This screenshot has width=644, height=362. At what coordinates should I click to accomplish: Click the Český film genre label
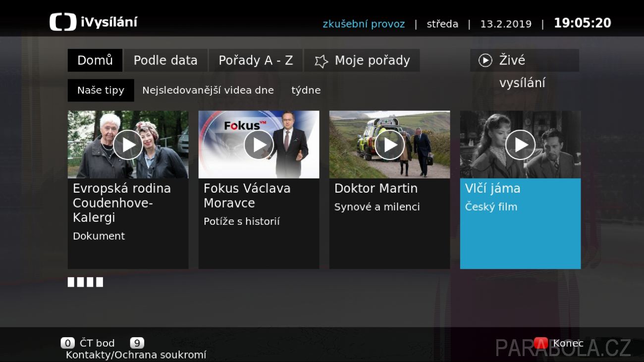click(491, 207)
